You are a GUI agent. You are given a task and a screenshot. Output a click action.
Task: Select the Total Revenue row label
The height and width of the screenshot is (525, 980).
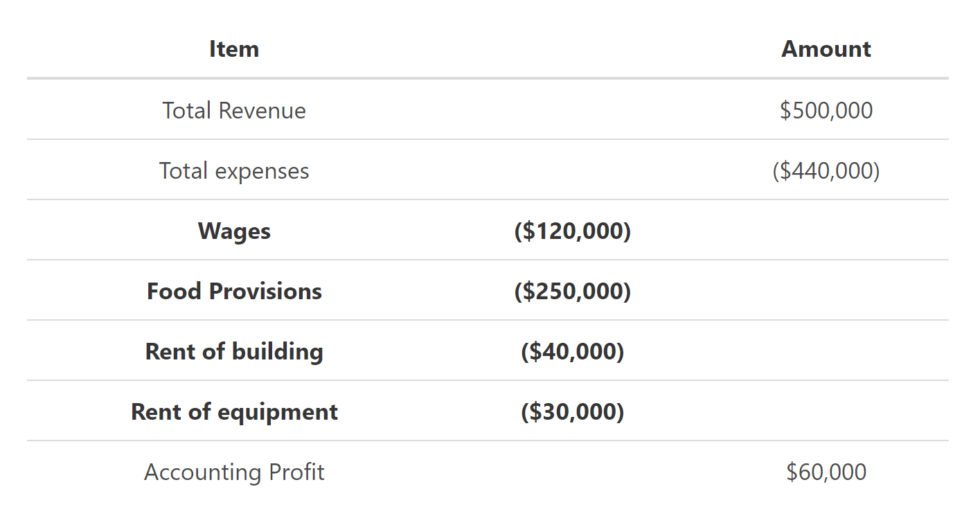tap(234, 111)
